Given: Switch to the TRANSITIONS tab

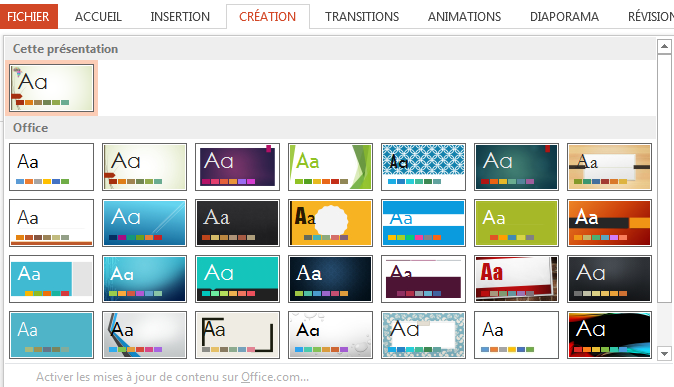Looking at the screenshot, I should pos(362,16).
